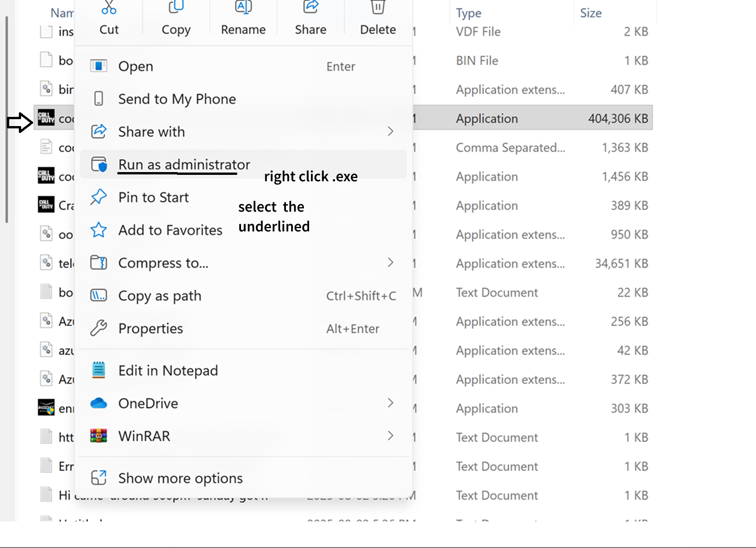Click the Add to Favorites star icon

pos(98,230)
